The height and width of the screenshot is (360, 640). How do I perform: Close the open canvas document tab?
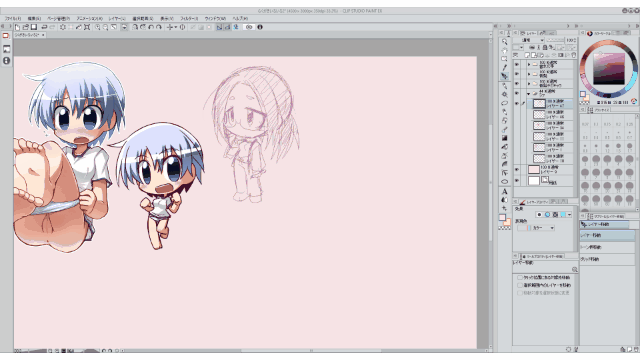43,35
